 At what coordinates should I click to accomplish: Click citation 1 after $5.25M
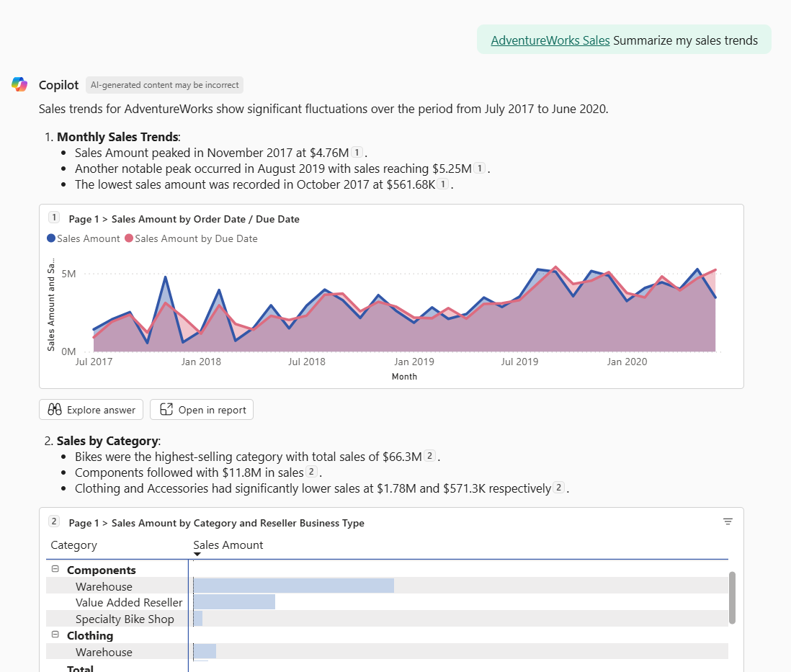click(480, 168)
